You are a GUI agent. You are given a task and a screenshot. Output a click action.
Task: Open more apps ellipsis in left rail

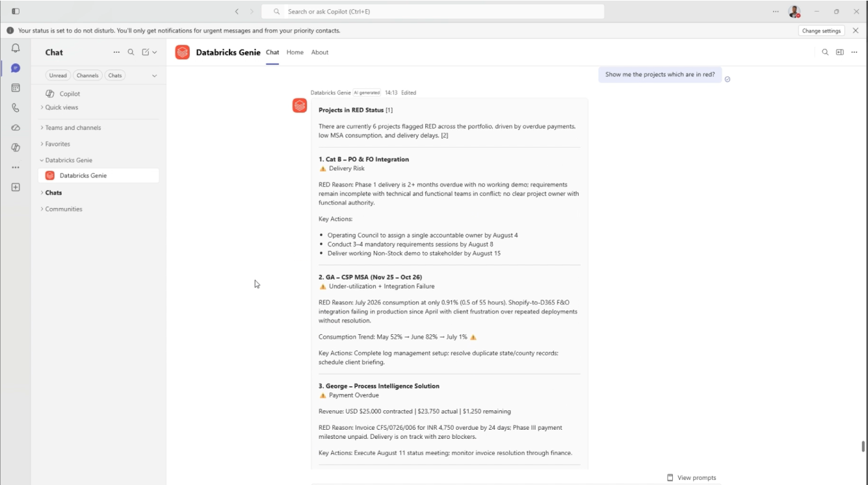coord(16,168)
